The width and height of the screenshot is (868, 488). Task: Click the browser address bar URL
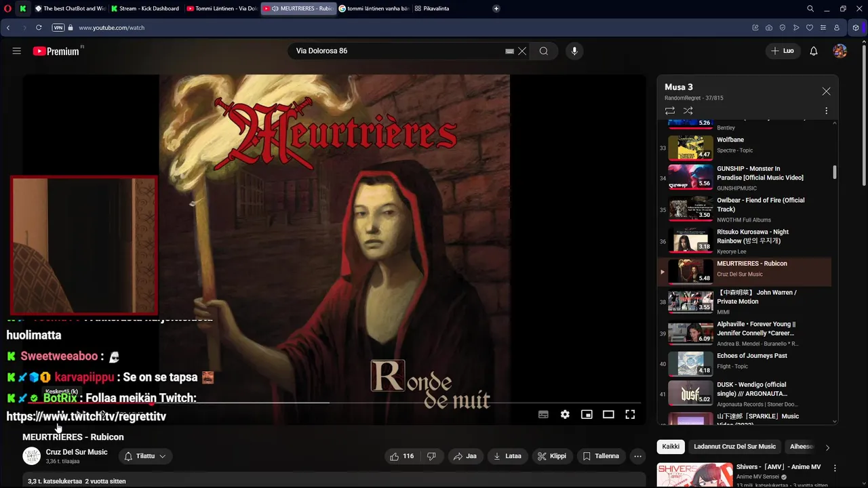[x=112, y=28]
